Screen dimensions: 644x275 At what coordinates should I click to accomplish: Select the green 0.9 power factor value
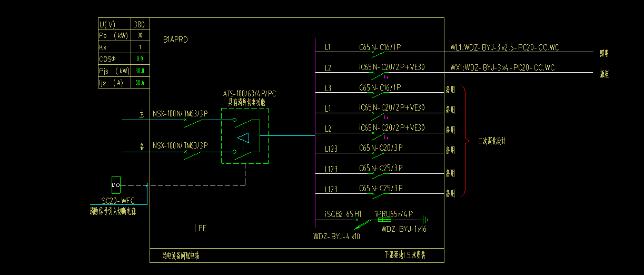[x=140, y=59]
